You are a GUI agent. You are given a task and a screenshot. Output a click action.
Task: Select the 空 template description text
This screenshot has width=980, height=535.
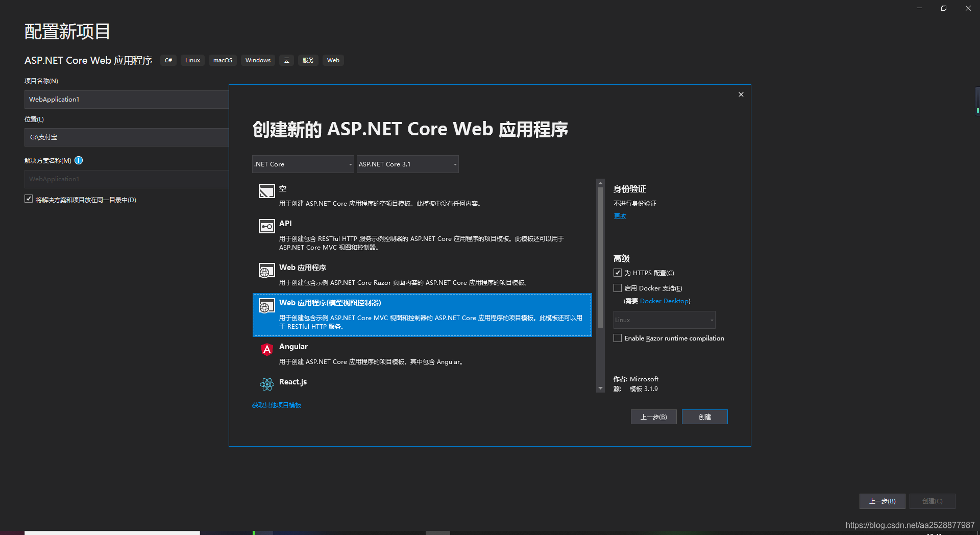point(381,204)
